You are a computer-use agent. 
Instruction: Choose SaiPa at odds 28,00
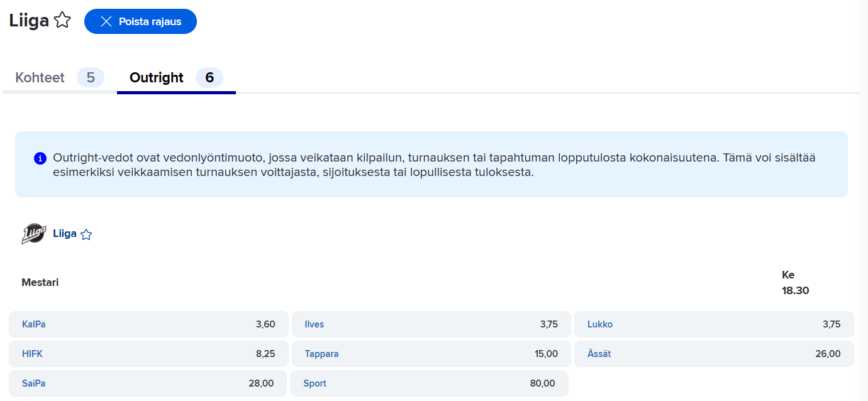(x=148, y=383)
